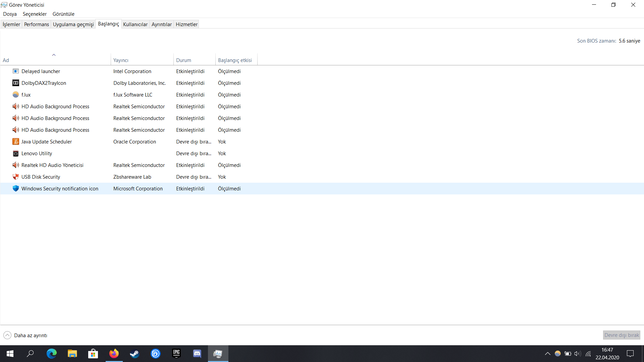
Task: Select the Windows Security notification shield icon
Action: click(x=15, y=189)
